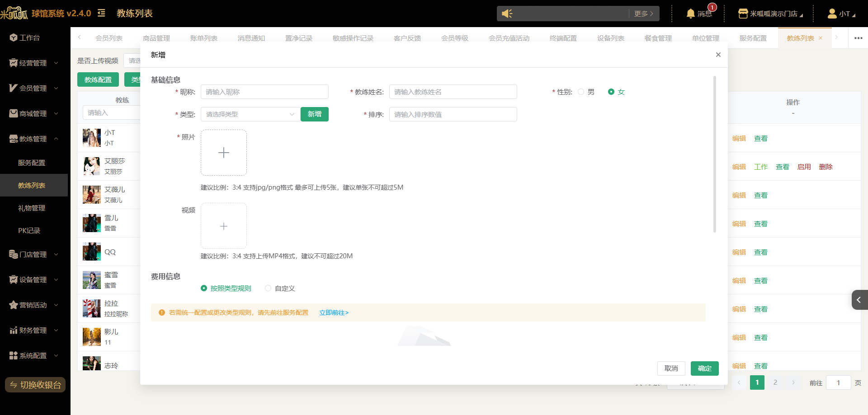868x415 pixels.
Task: Click the video upload plus box
Action: tap(224, 226)
